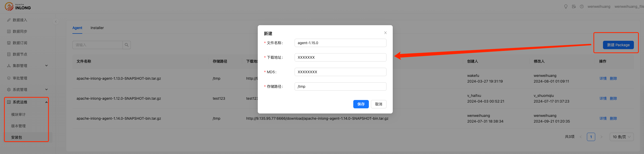Screen dimensions: 644x154
Task: Open the 10 条/页 page size dropdown
Action: [621, 137]
